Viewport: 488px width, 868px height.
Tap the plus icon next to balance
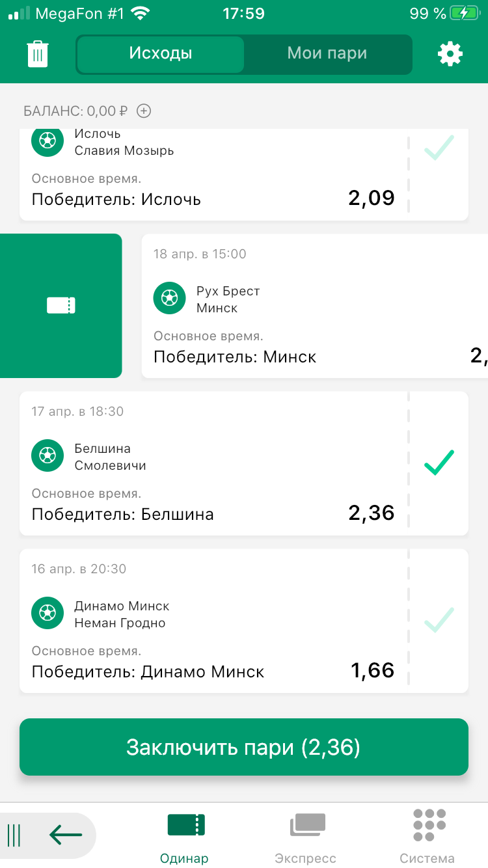tap(144, 111)
